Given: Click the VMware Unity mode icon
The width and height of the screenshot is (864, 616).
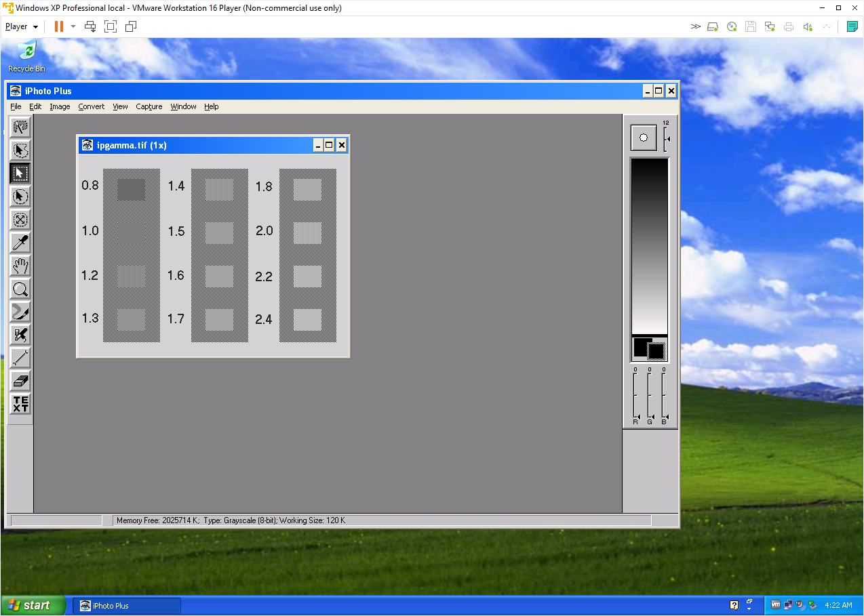Looking at the screenshot, I should [x=131, y=26].
